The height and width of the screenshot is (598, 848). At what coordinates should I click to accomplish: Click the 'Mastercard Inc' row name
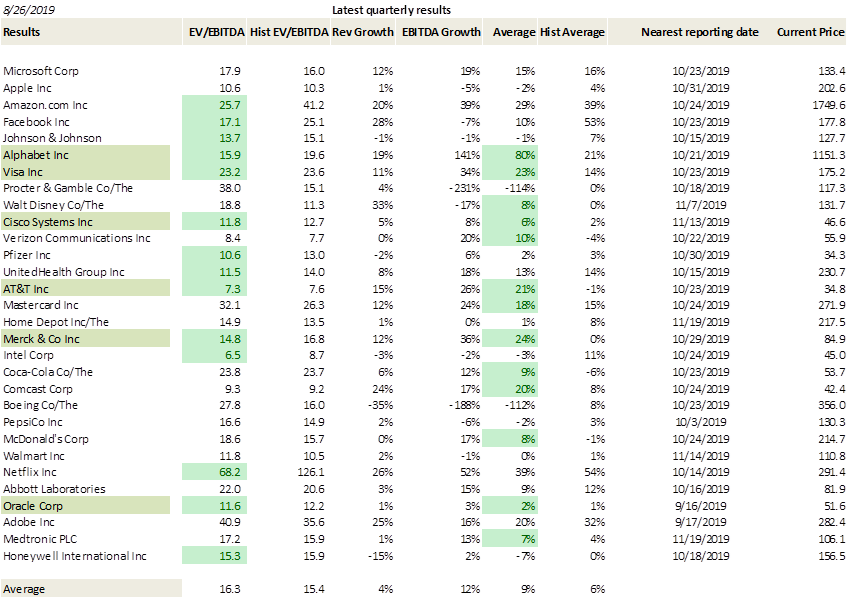pyautogui.click(x=41, y=305)
